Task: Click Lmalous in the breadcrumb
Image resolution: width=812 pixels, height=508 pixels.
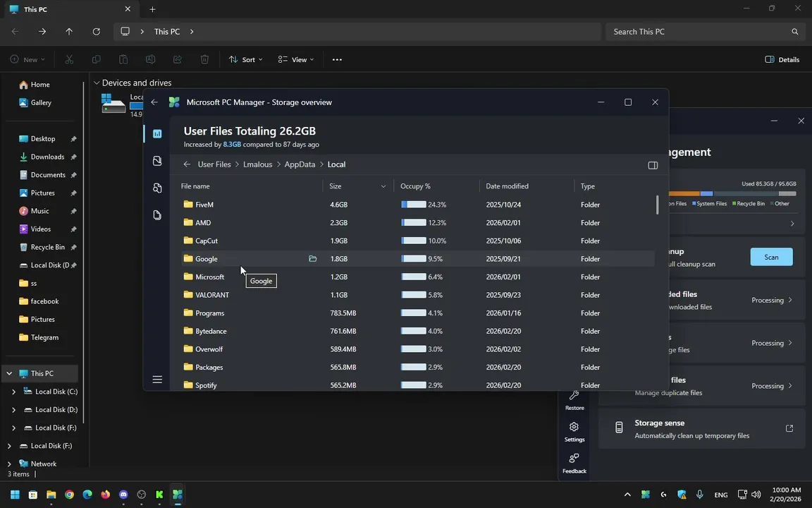Action: point(257,164)
